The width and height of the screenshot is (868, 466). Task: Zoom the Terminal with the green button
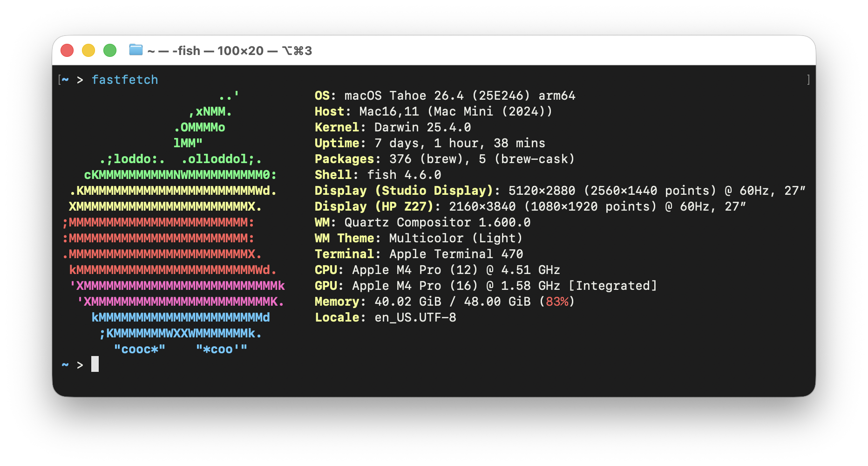point(110,50)
